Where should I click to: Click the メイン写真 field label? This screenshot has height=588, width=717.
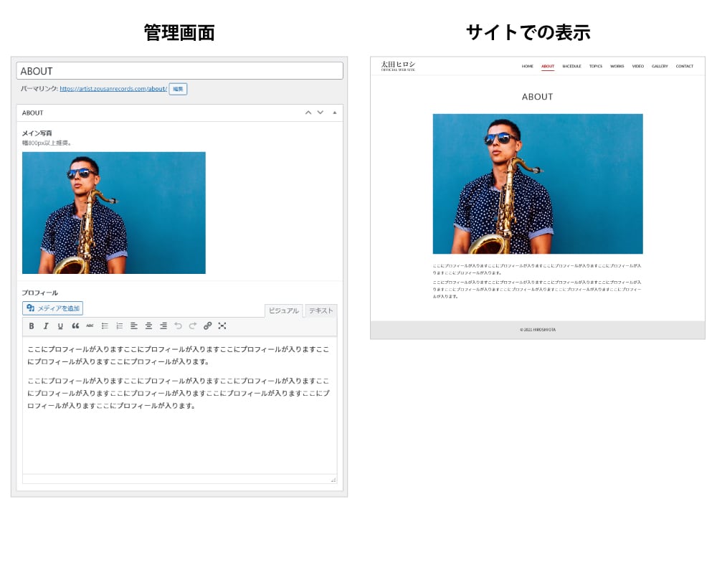[x=37, y=133]
